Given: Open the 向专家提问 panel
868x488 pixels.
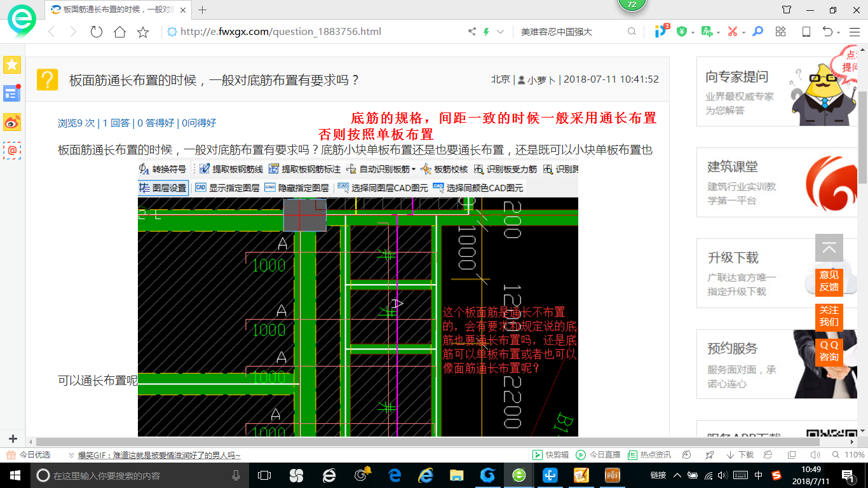Looking at the screenshot, I should pyautogui.click(x=775, y=91).
